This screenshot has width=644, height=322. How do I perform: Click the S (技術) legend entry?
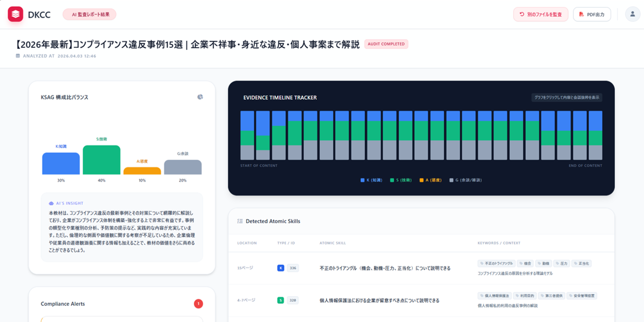(401, 180)
